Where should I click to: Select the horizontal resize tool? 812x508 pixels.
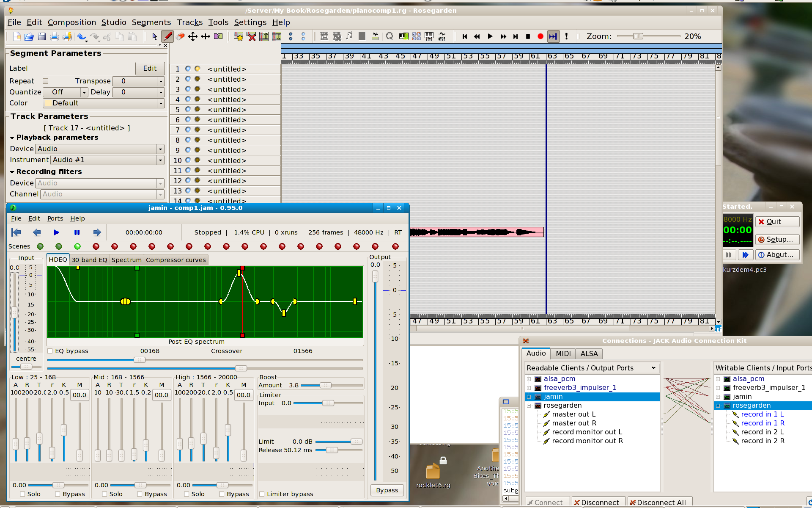click(206, 37)
